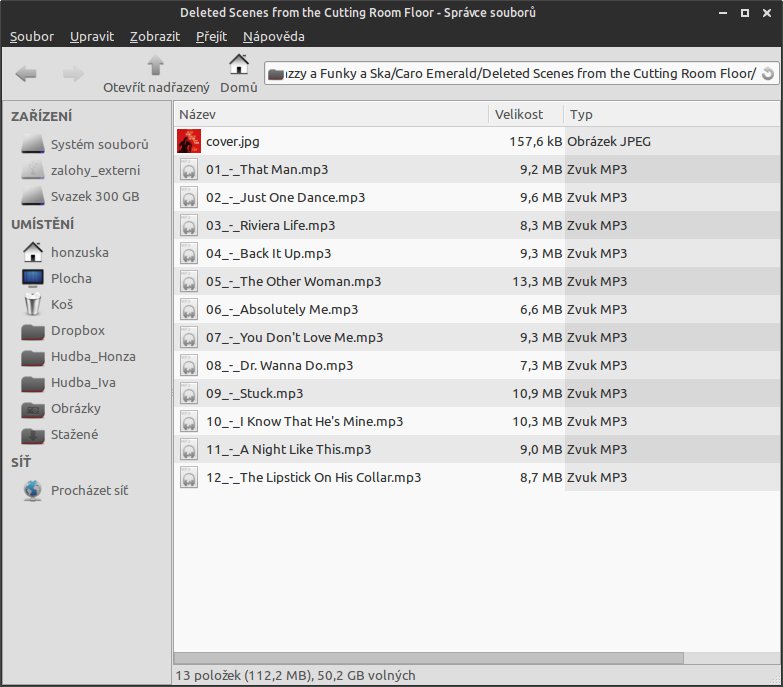Go back with the left arrow icon

[x=26, y=74]
